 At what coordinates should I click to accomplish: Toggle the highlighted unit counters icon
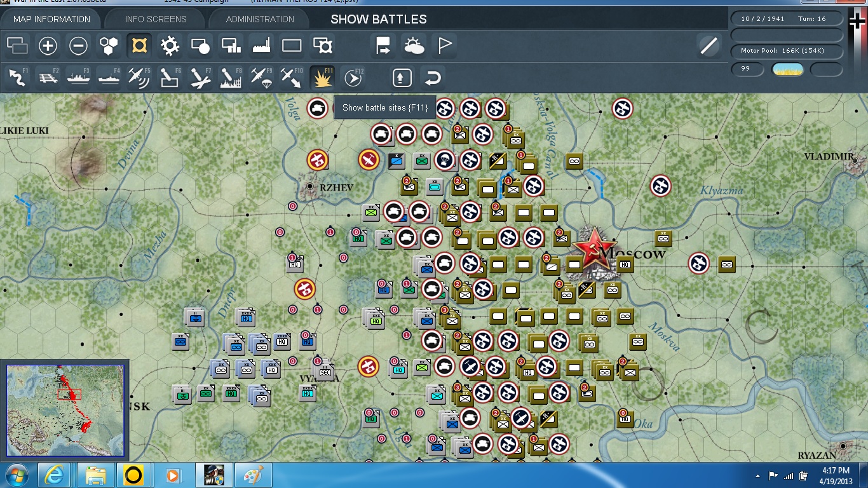pyautogui.click(x=139, y=45)
